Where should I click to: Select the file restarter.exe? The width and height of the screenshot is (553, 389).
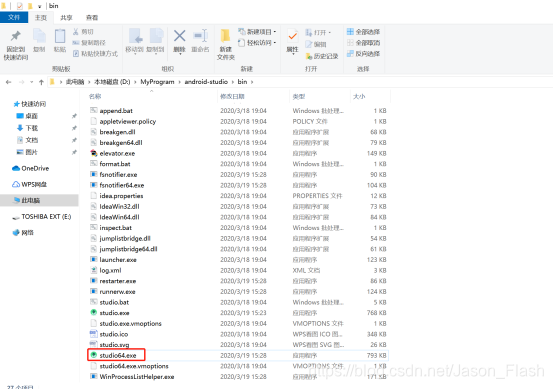click(117, 281)
